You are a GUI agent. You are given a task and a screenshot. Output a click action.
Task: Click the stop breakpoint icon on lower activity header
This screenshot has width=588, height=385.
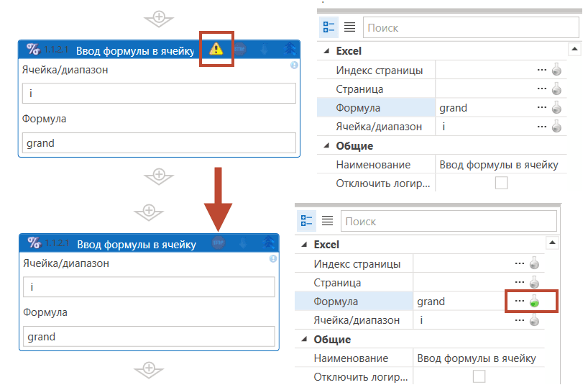click(219, 244)
